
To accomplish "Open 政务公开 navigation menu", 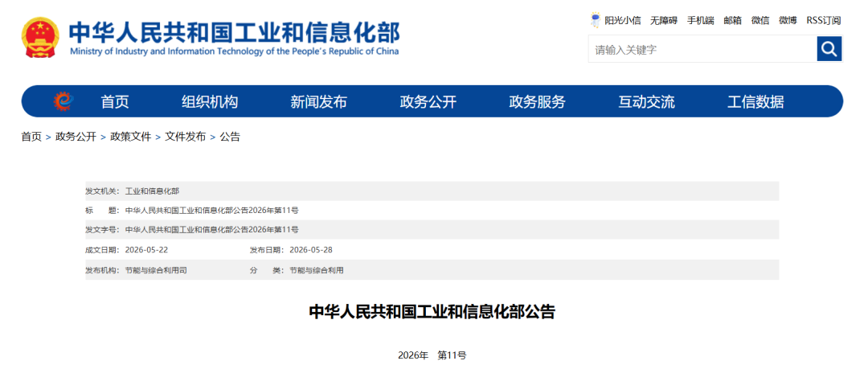I will tap(428, 102).
